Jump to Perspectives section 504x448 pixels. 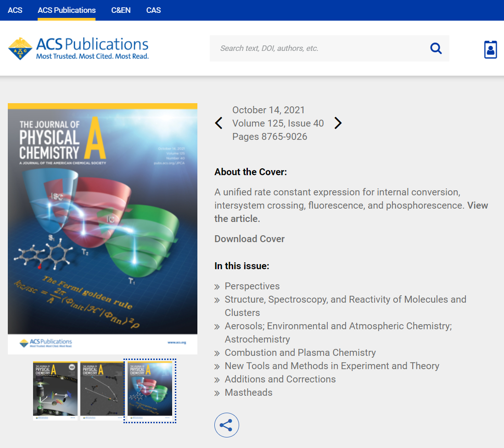point(252,286)
